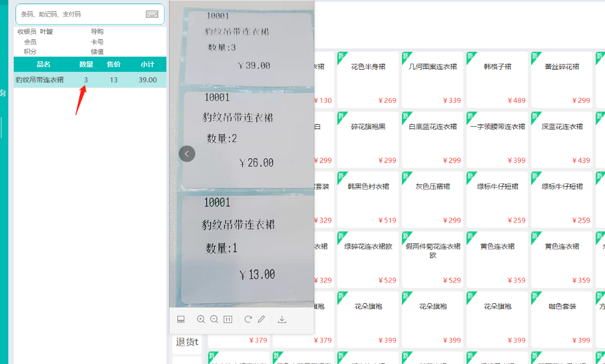Go to previous image with left chevron

coord(187,153)
